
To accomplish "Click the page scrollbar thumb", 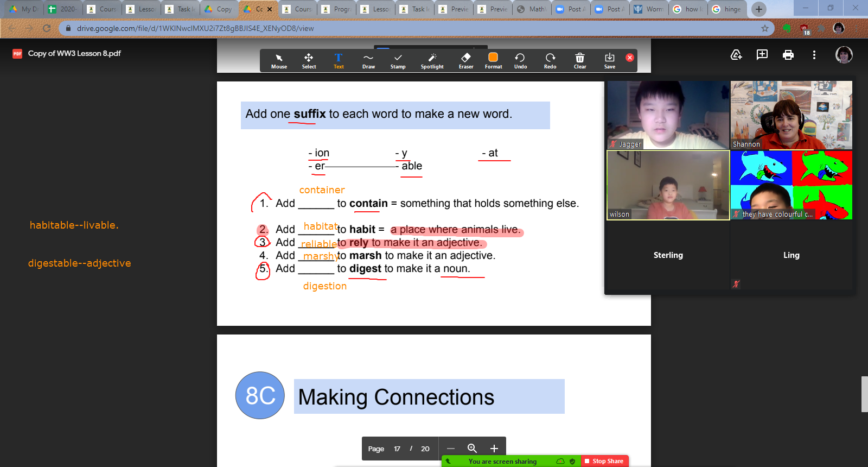I will (864, 394).
